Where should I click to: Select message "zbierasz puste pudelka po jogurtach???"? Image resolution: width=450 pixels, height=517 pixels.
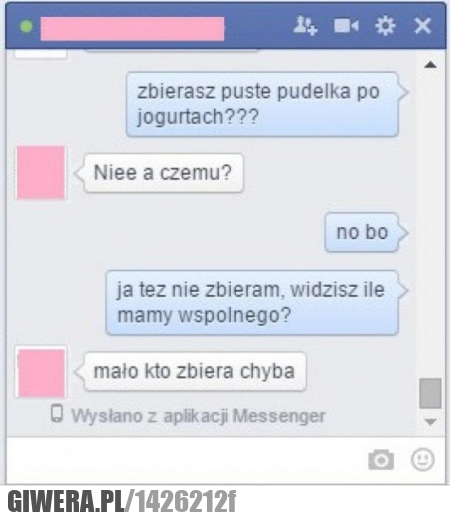262,104
